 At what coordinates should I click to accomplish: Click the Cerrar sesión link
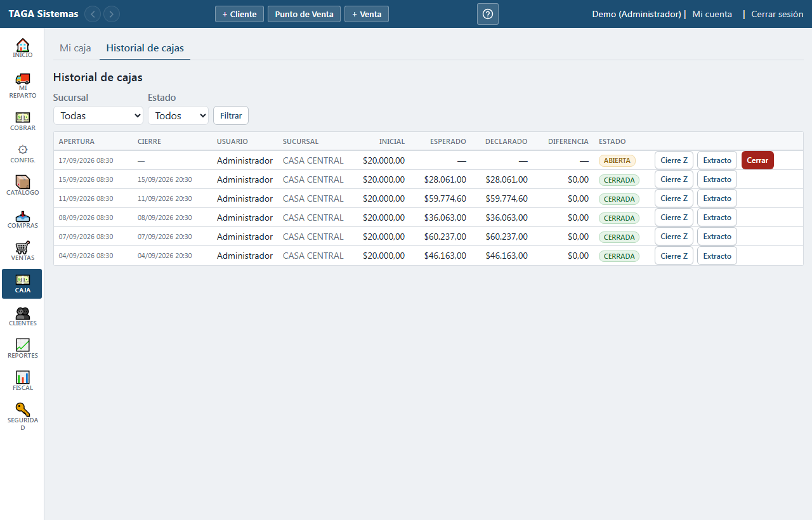click(777, 14)
